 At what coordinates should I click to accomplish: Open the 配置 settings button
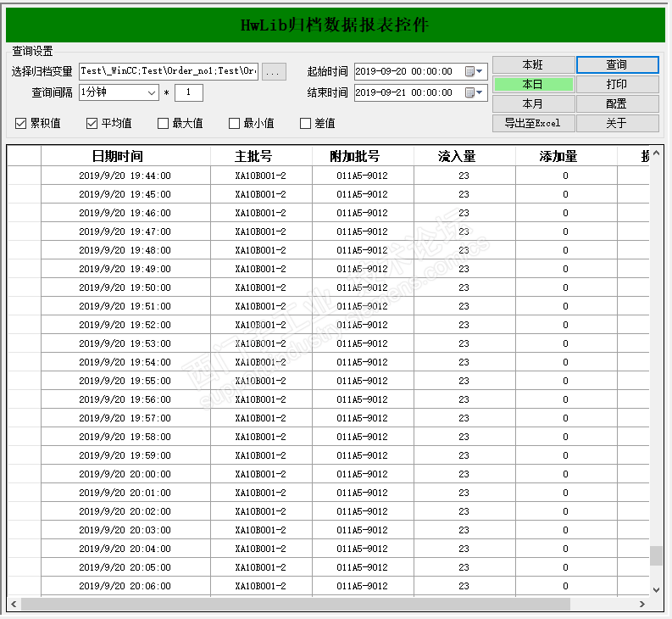pyautogui.click(x=617, y=103)
